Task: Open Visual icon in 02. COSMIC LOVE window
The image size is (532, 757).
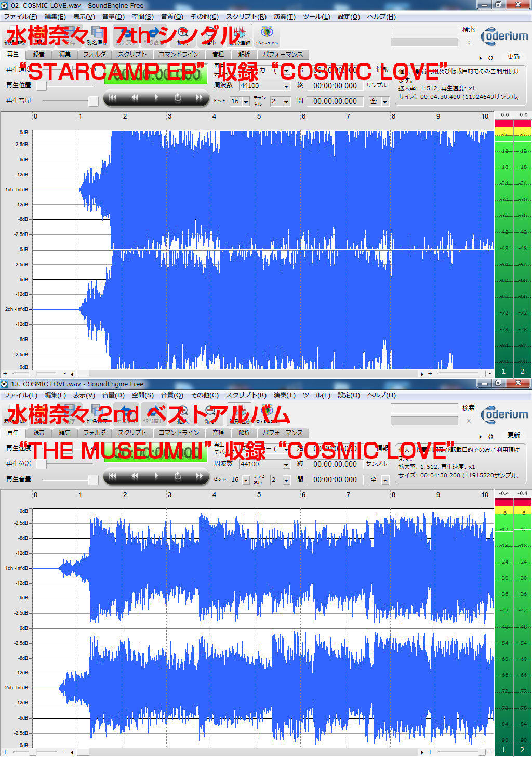Action: (x=267, y=35)
